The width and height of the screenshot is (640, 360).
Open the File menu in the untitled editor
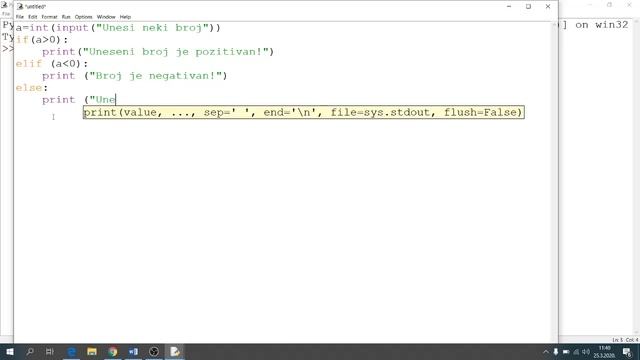(x=20, y=17)
